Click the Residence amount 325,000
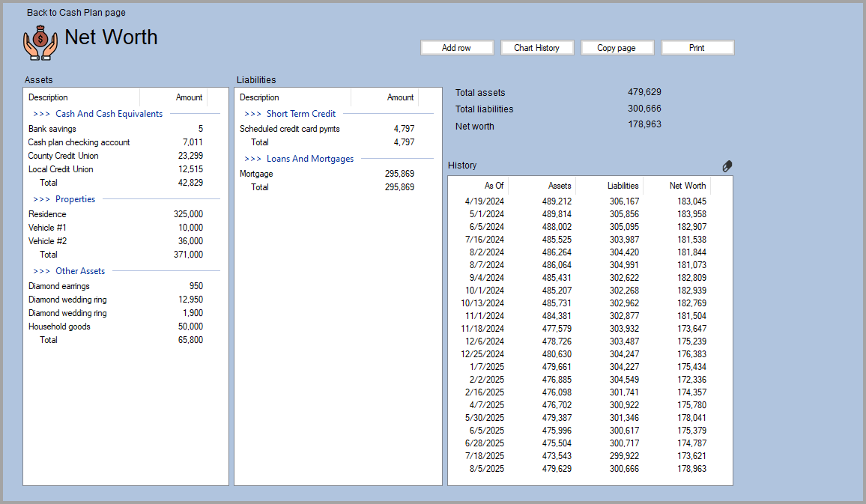866x504 pixels. point(188,214)
